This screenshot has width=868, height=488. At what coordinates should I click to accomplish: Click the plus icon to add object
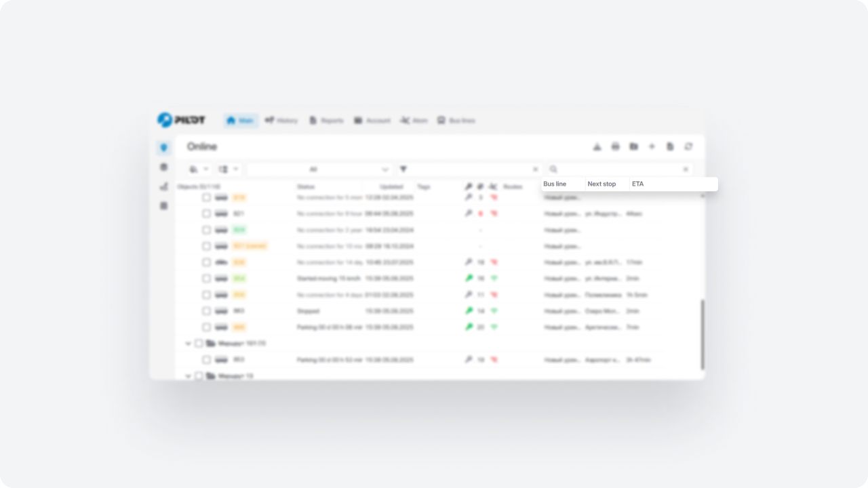[652, 146]
